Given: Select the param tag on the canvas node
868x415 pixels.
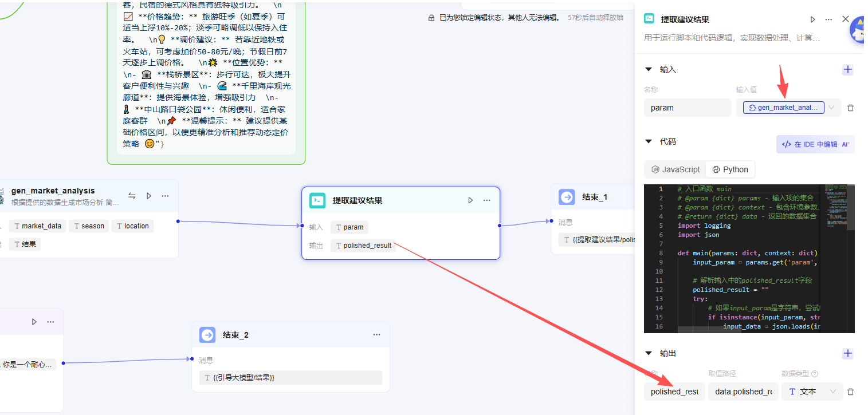Looking at the screenshot, I should pyautogui.click(x=349, y=227).
